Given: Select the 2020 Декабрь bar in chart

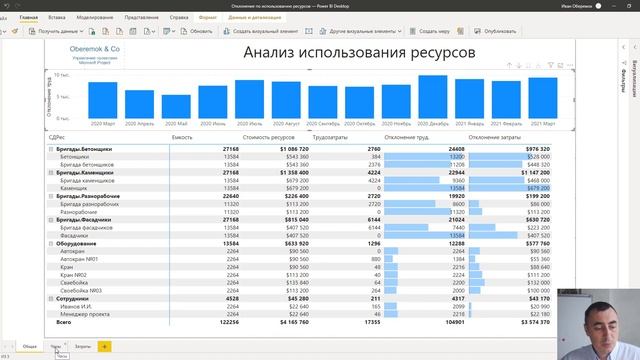Looking at the screenshot, I should 433,97.
